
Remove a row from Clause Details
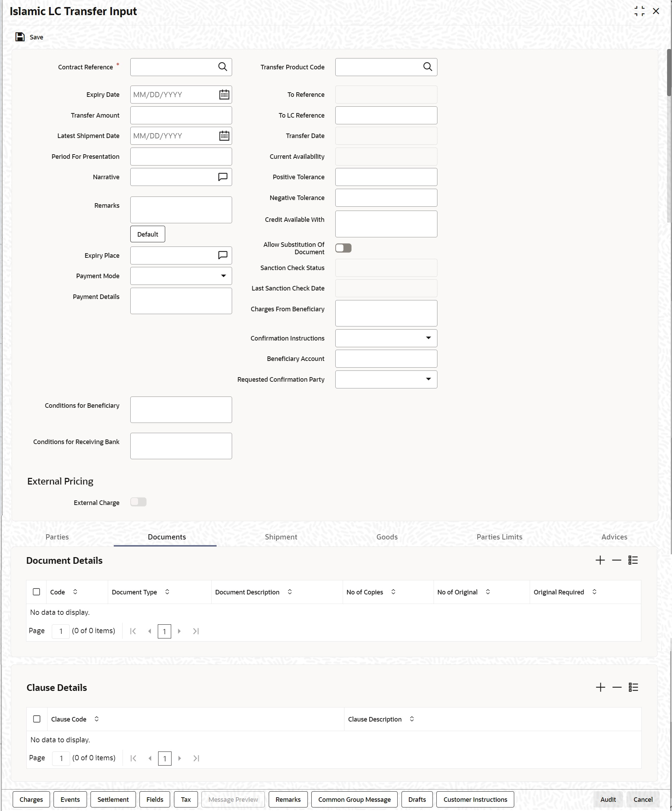coord(617,687)
